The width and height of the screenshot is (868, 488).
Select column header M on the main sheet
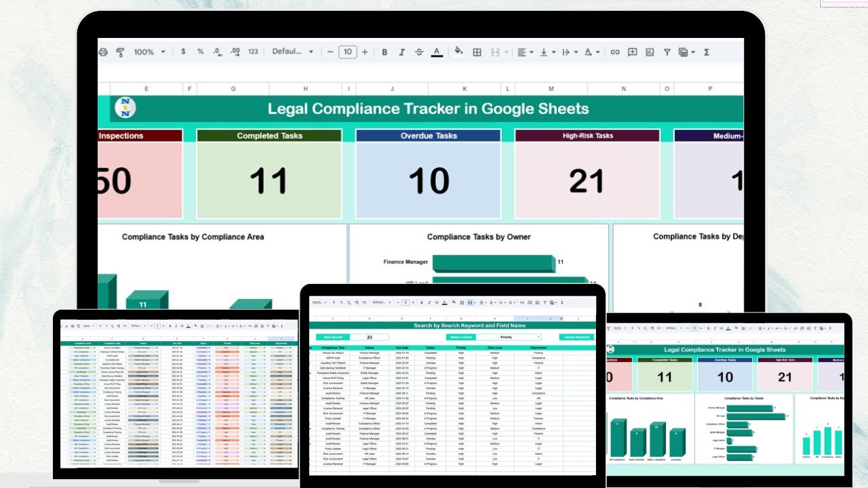[551, 89]
